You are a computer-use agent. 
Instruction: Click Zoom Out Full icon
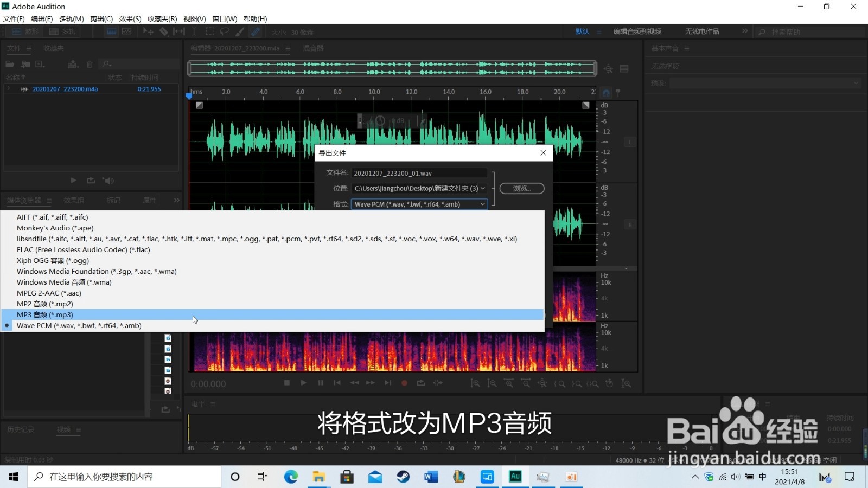[542, 383]
